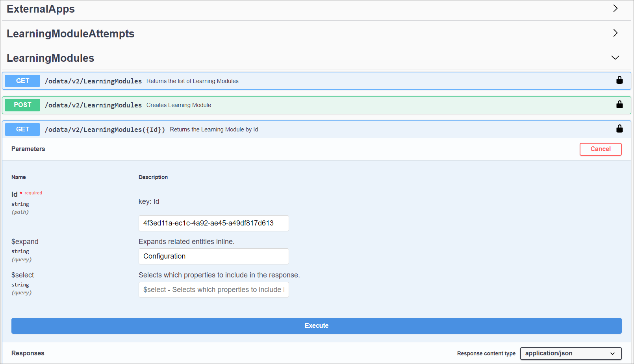The height and width of the screenshot is (364, 634).
Task: Click the empty $select input field
Action: (x=213, y=290)
